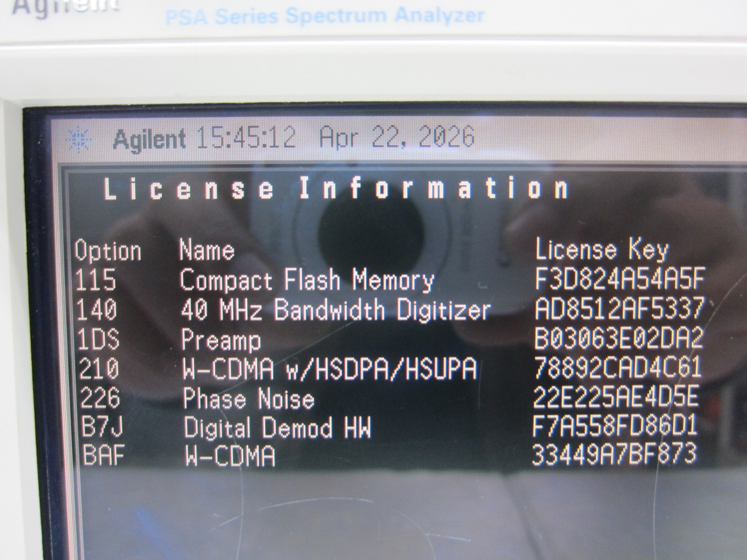The height and width of the screenshot is (560, 747).
Task: Select option 226 cell
Action: 100,398
